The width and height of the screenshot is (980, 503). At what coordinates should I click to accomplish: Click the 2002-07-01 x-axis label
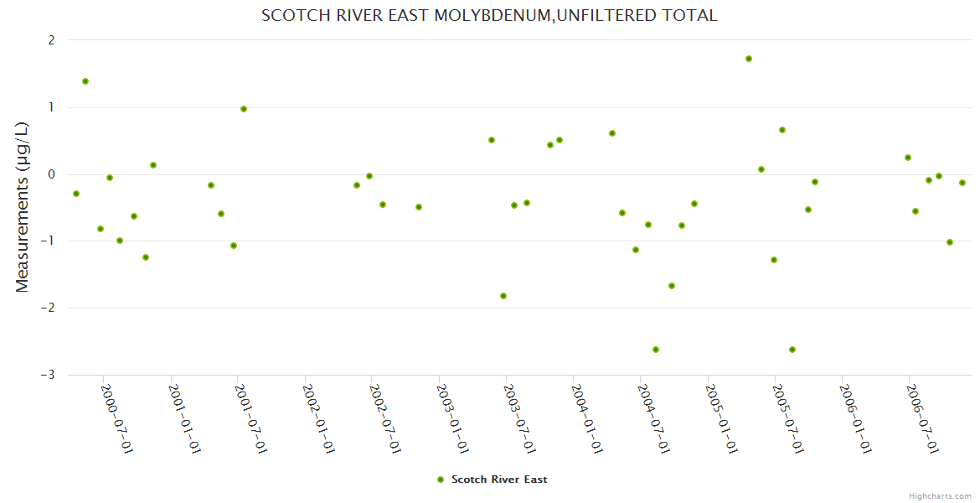pos(385,418)
